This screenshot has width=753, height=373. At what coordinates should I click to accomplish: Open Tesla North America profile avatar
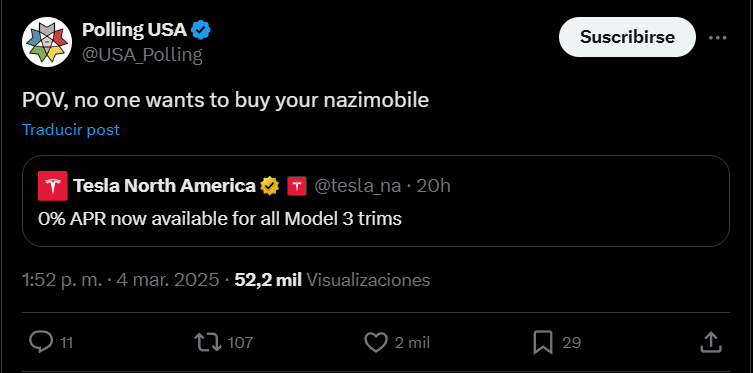click(53, 186)
